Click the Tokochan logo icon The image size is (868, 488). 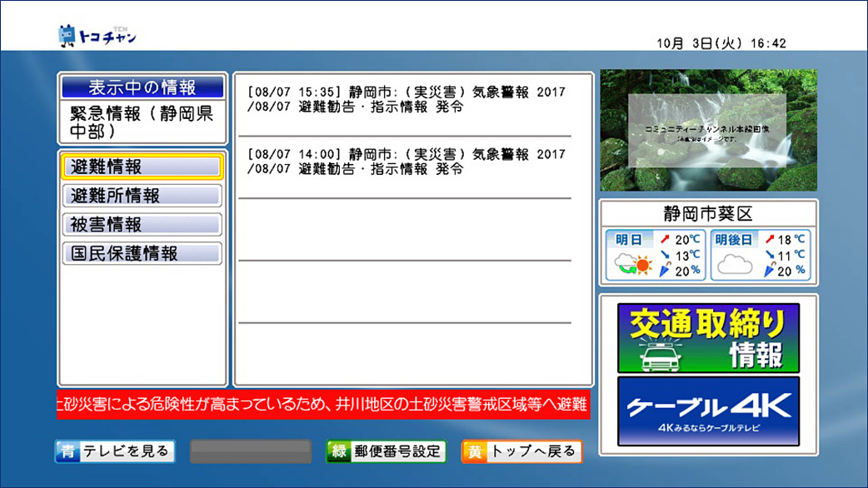67,36
